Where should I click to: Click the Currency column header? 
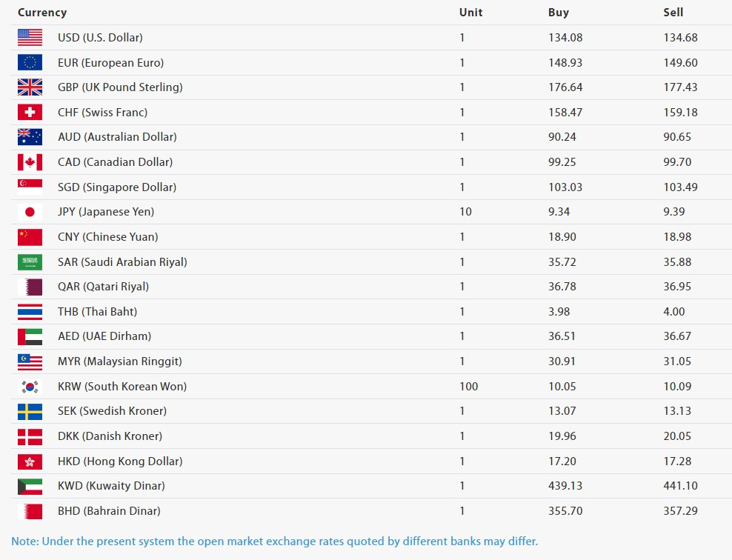click(42, 13)
